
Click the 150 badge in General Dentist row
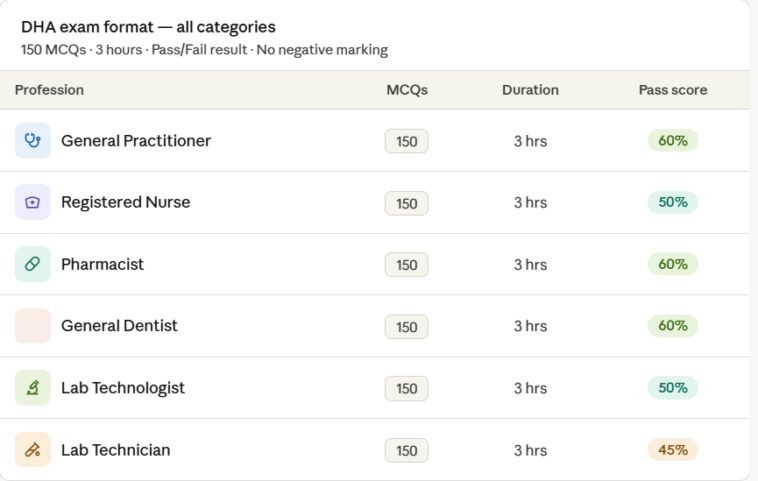407,327
